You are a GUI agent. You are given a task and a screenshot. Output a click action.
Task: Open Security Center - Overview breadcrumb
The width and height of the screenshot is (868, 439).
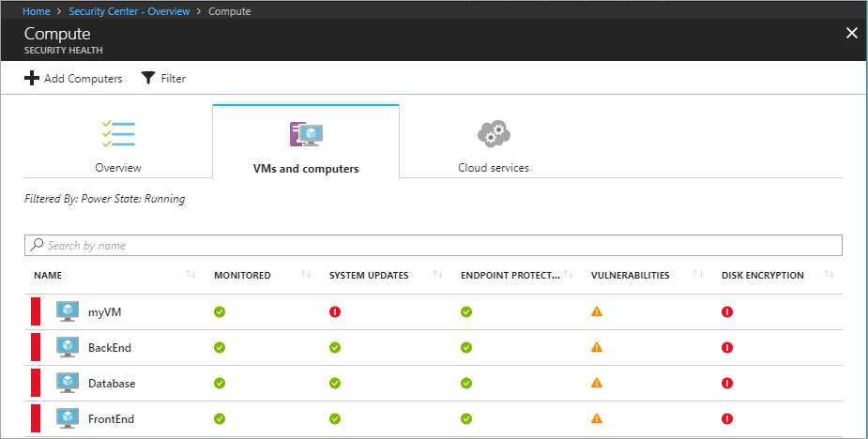(129, 11)
